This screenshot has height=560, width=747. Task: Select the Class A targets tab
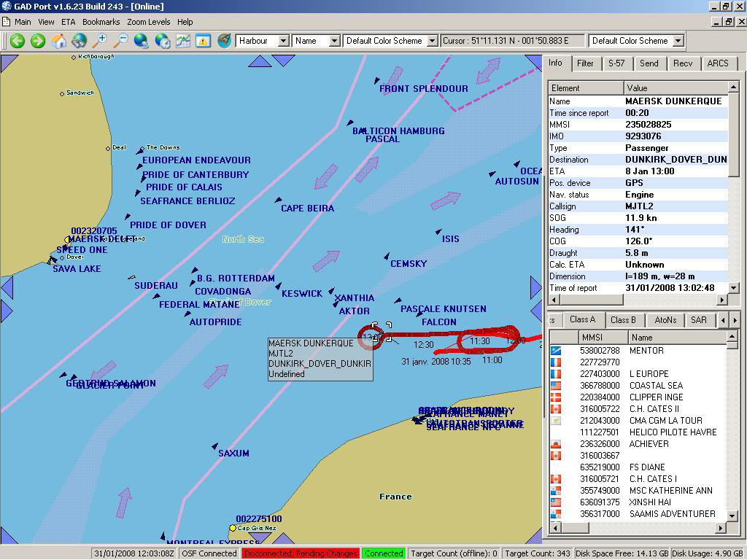583,319
